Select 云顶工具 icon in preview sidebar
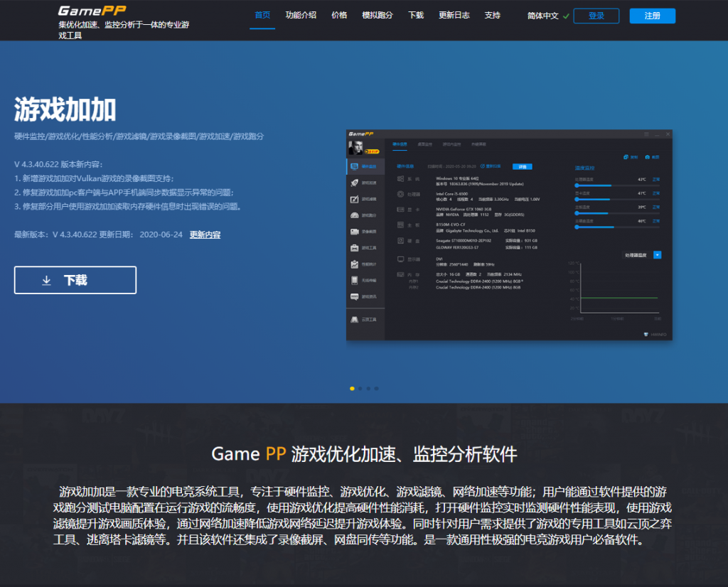 pyautogui.click(x=355, y=319)
